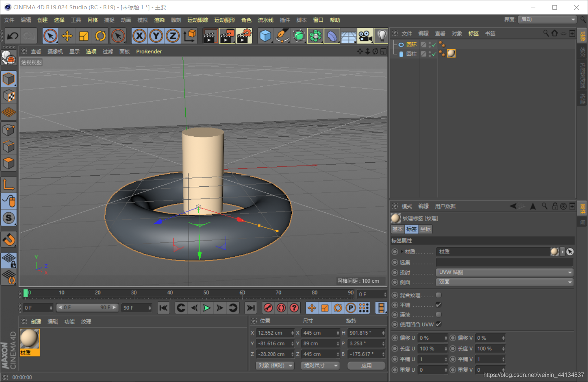Click the 材质 material thumbnail
This screenshot has height=382, width=588.
click(29, 339)
